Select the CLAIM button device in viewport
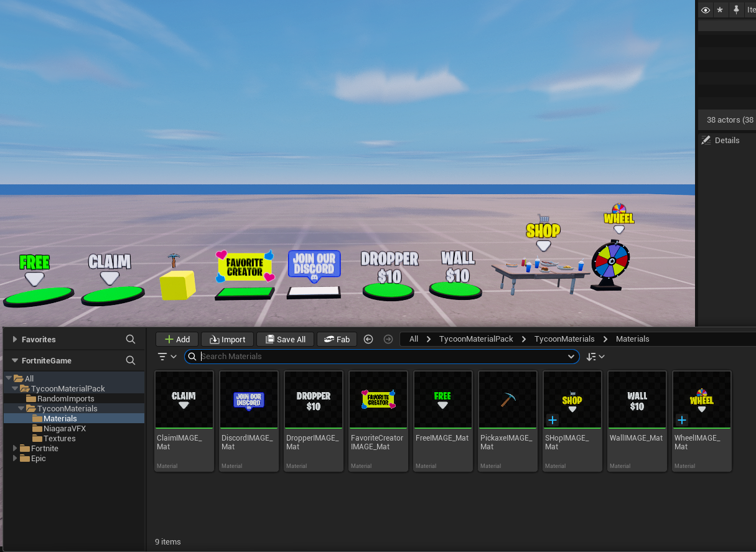Image resolution: width=756 pixels, height=552 pixels. [113, 295]
